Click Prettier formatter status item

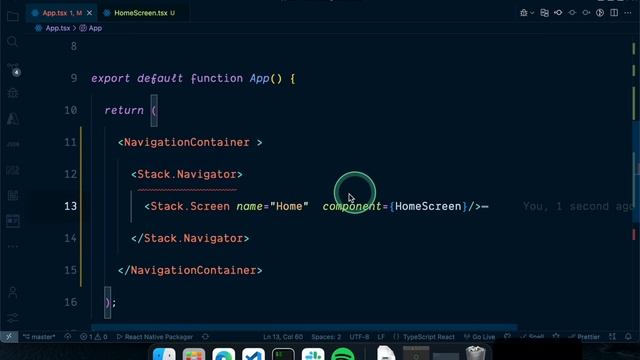click(x=584, y=337)
